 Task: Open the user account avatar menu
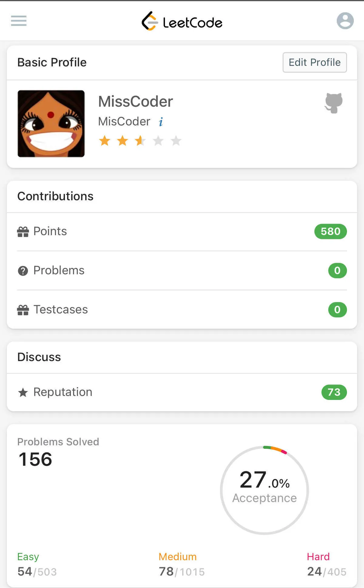pos(345,21)
